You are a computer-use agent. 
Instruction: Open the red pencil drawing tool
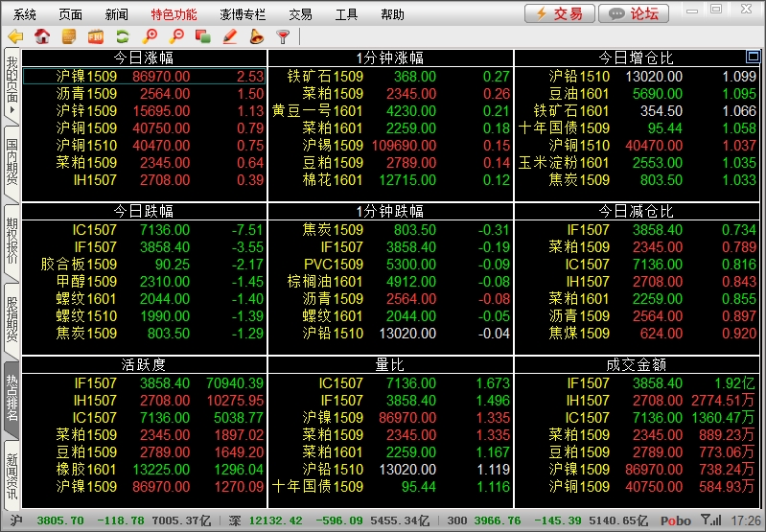coord(229,36)
